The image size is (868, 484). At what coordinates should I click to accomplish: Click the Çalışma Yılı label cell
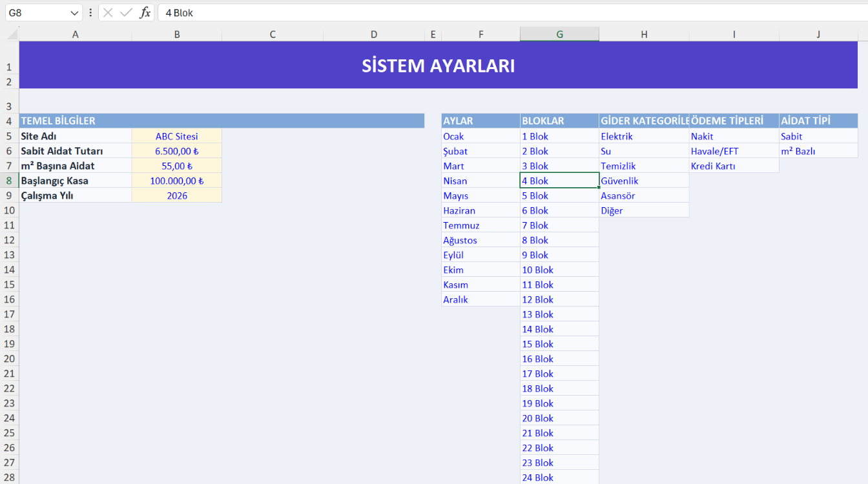[76, 196]
